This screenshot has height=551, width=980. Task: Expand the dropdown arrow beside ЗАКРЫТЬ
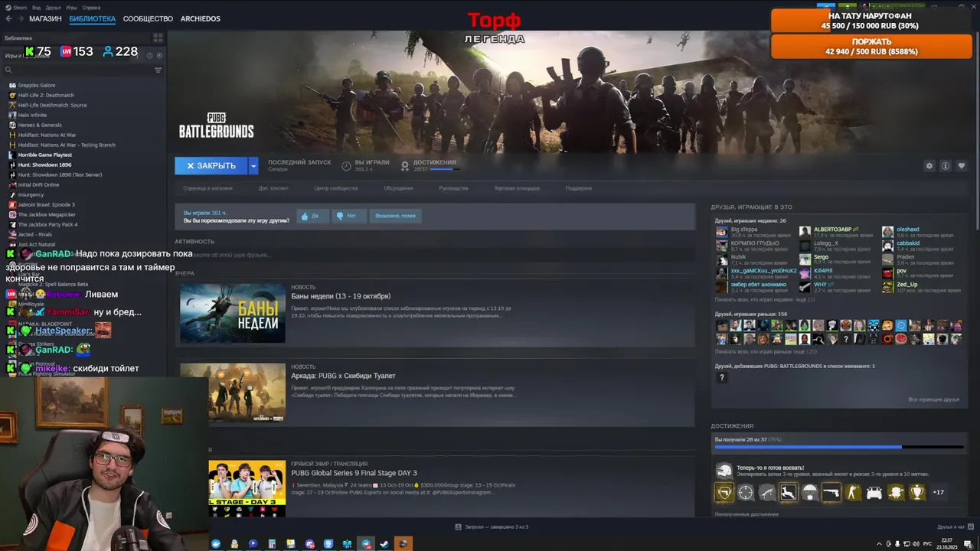click(x=253, y=165)
